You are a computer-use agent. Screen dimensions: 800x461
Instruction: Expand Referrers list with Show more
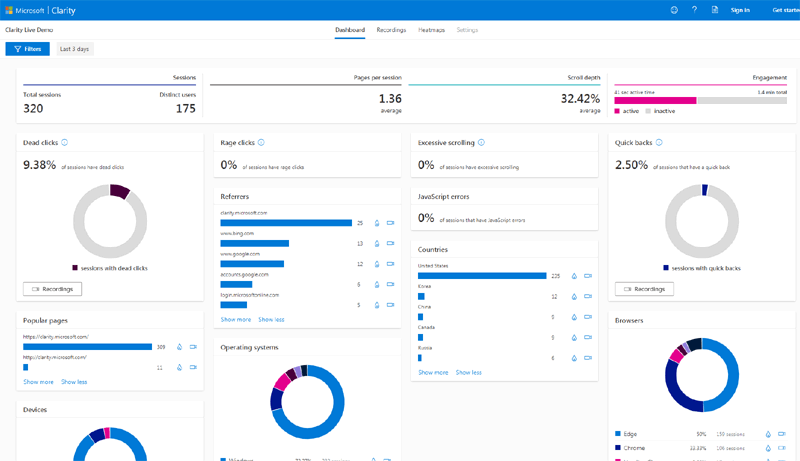click(236, 320)
